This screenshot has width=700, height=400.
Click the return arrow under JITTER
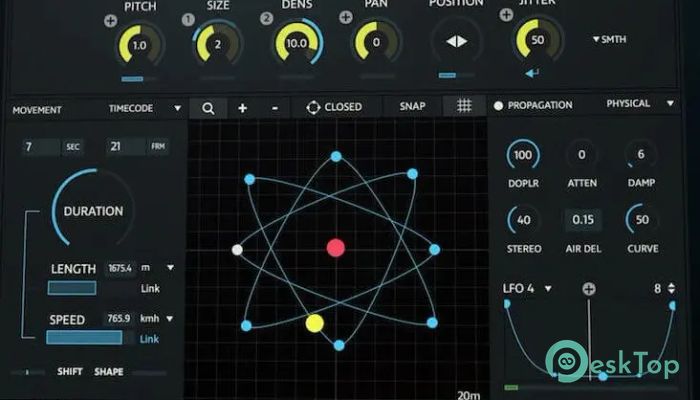click(532, 73)
